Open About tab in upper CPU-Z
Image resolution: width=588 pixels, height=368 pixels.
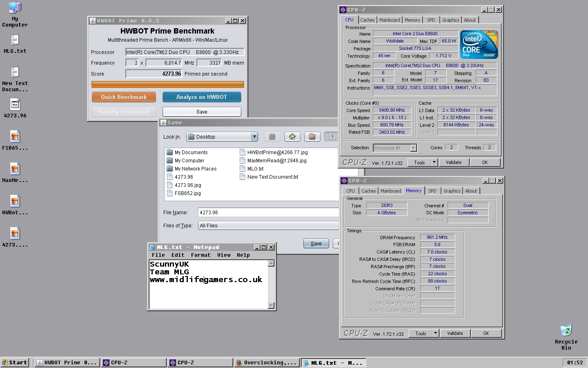pyautogui.click(x=470, y=20)
